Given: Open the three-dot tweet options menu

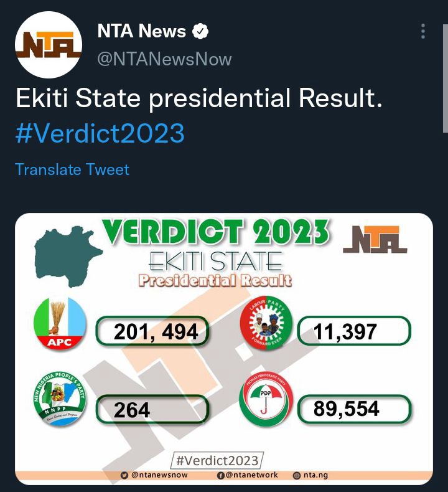Looking at the screenshot, I should [423, 31].
